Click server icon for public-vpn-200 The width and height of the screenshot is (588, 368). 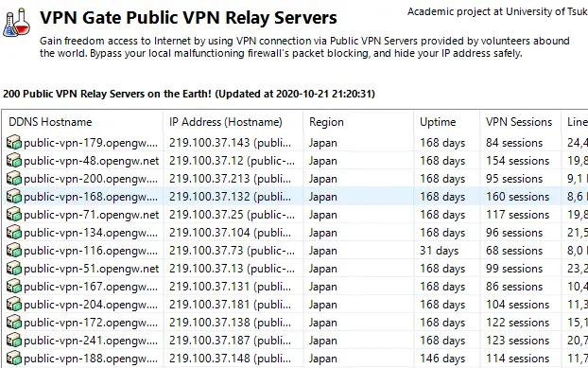click(14, 179)
